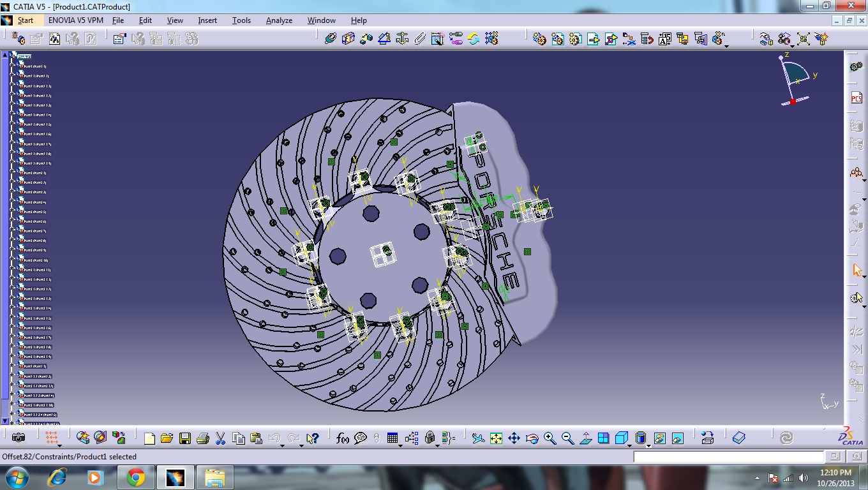Click the Zoom Out magnifier

(567, 438)
